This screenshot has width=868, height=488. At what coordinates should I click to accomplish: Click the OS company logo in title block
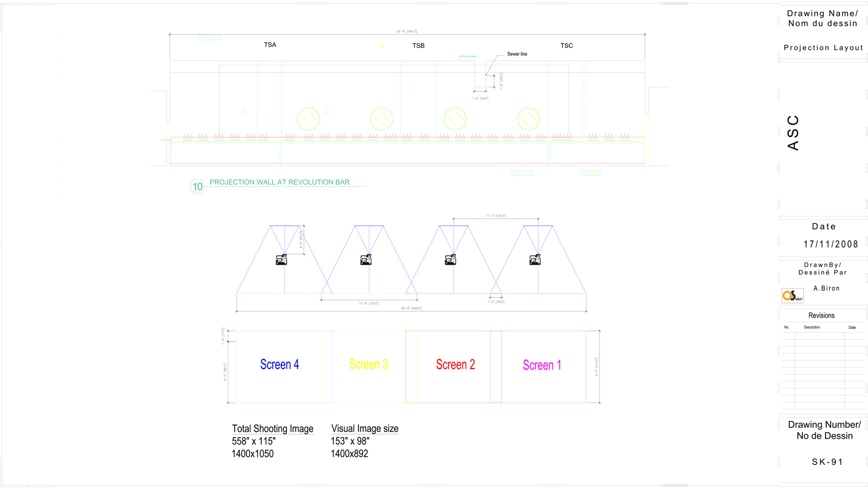(793, 296)
